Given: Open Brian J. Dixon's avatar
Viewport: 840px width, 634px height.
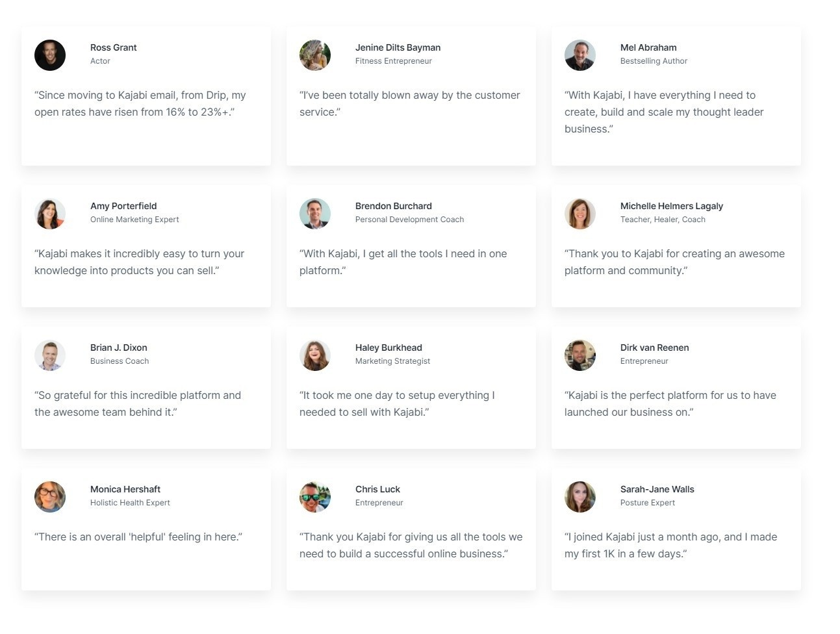Looking at the screenshot, I should click(50, 355).
